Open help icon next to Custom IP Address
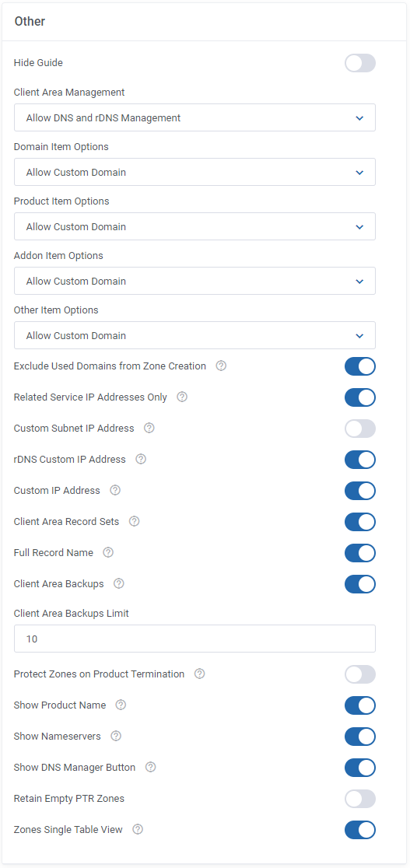The image size is (410, 868). click(115, 490)
